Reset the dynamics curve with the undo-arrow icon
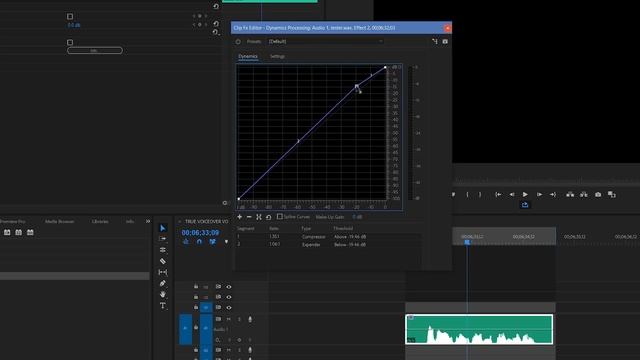Viewport: 640px width, 360px height. [268, 217]
